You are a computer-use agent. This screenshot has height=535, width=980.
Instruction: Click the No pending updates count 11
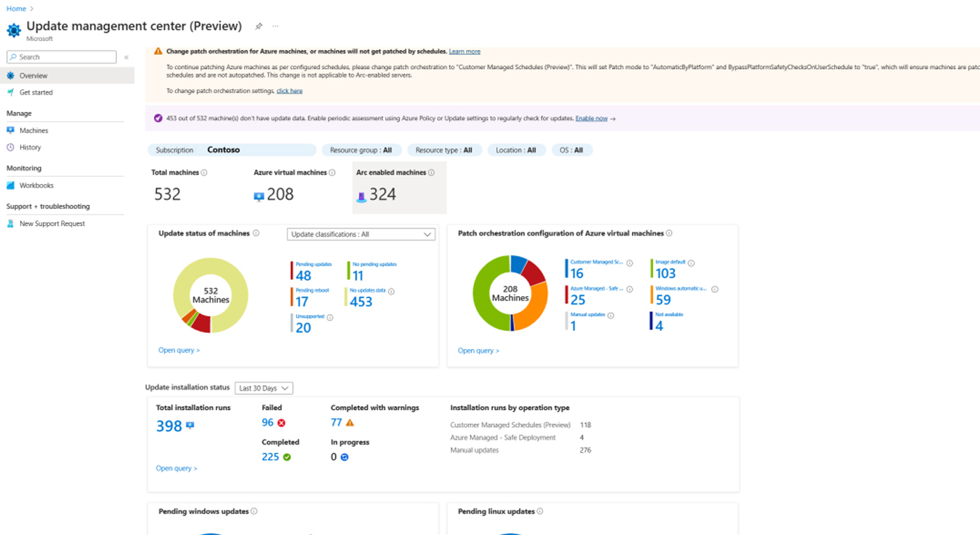tap(358, 276)
